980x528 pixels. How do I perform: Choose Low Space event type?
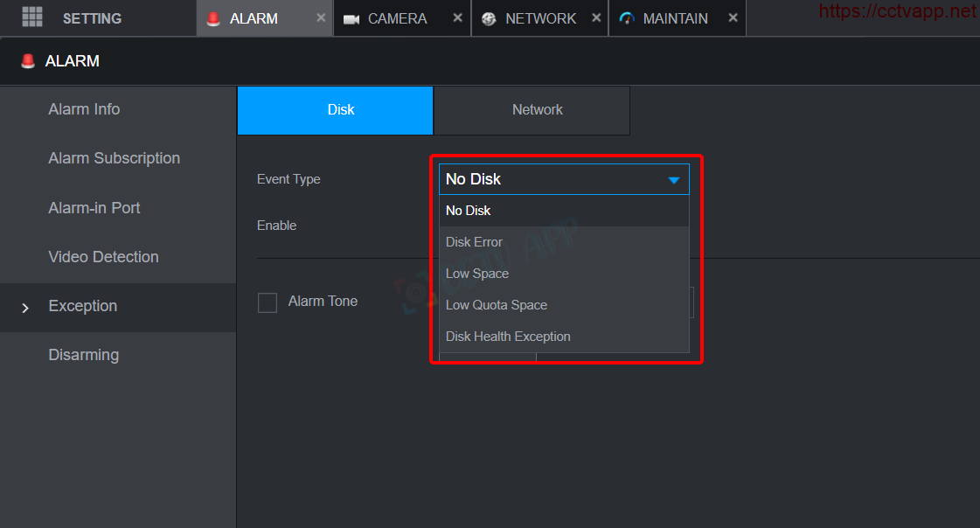click(477, 274)
